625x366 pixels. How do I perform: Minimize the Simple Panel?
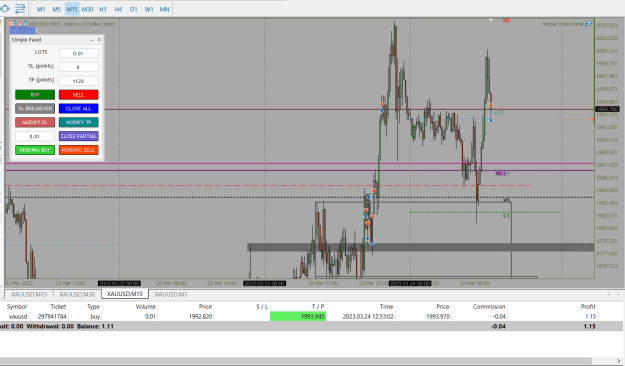click(91, 40)
